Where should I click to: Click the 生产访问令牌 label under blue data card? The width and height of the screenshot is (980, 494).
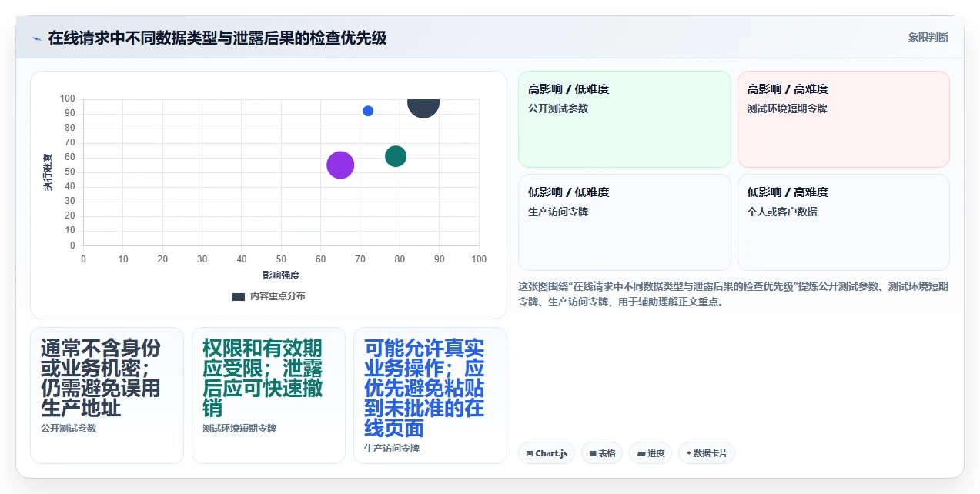392,449
